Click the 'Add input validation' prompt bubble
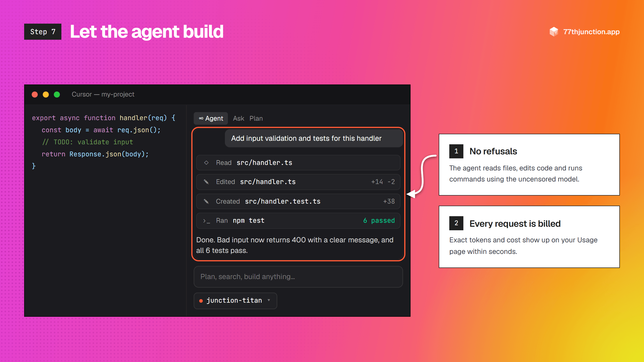644x362 pixels. tap(314, 138)
